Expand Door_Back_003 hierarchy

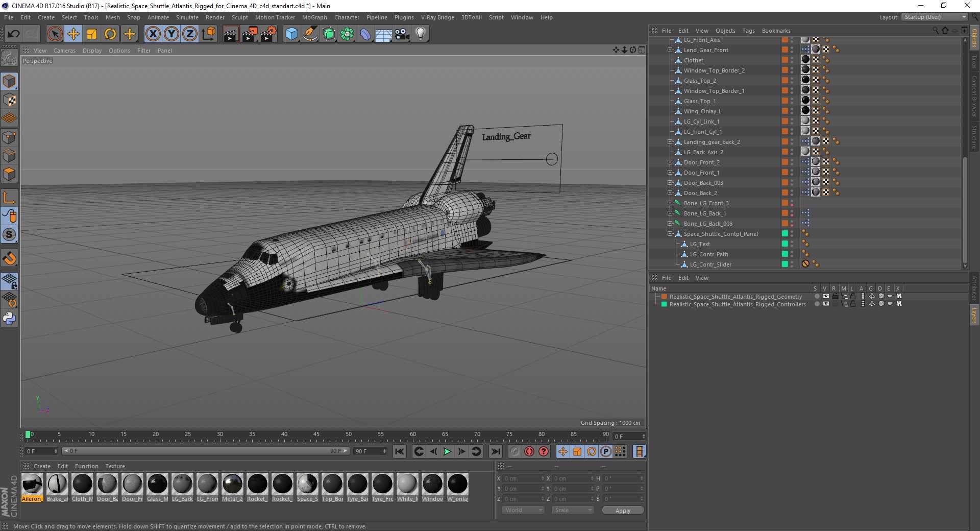(x=670, y=183)
